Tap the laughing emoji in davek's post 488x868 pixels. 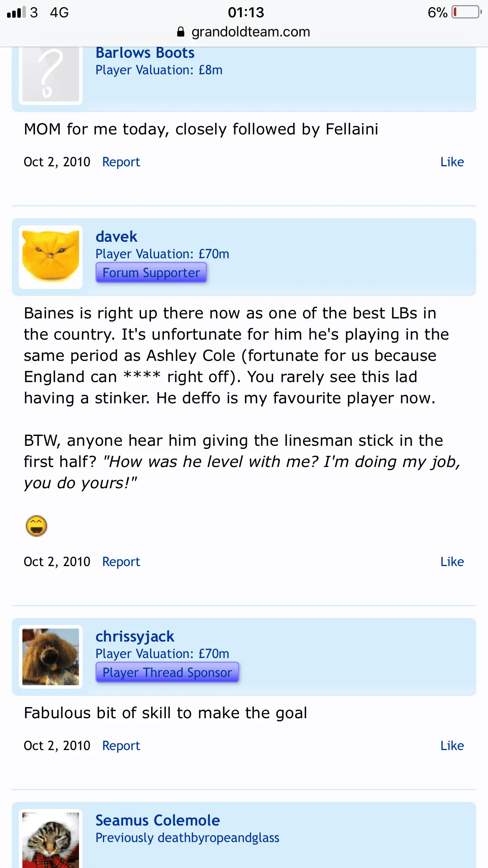click(x=37, y=526)
